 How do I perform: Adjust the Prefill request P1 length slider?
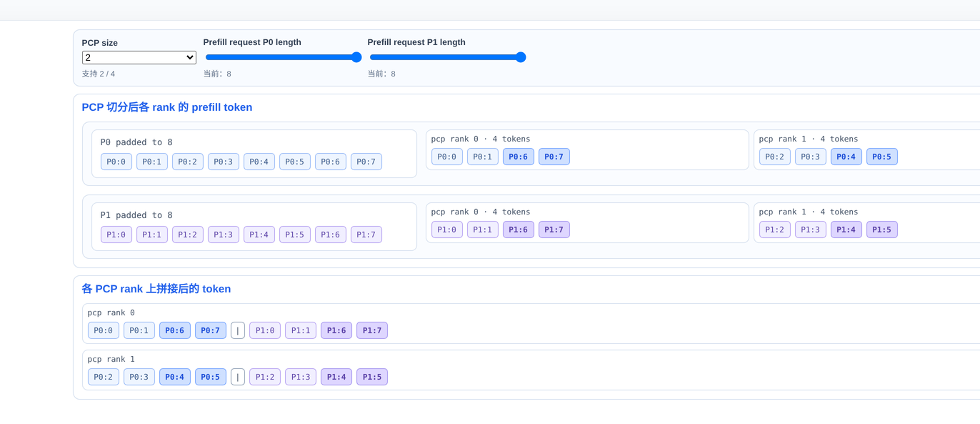point(448,57)
